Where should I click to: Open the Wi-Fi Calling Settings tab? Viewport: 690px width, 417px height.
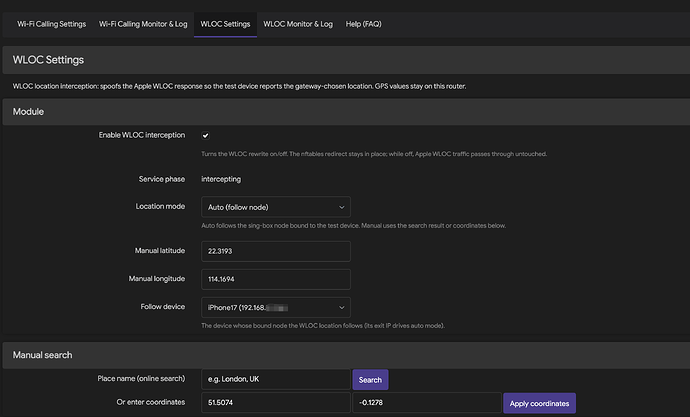51,24
